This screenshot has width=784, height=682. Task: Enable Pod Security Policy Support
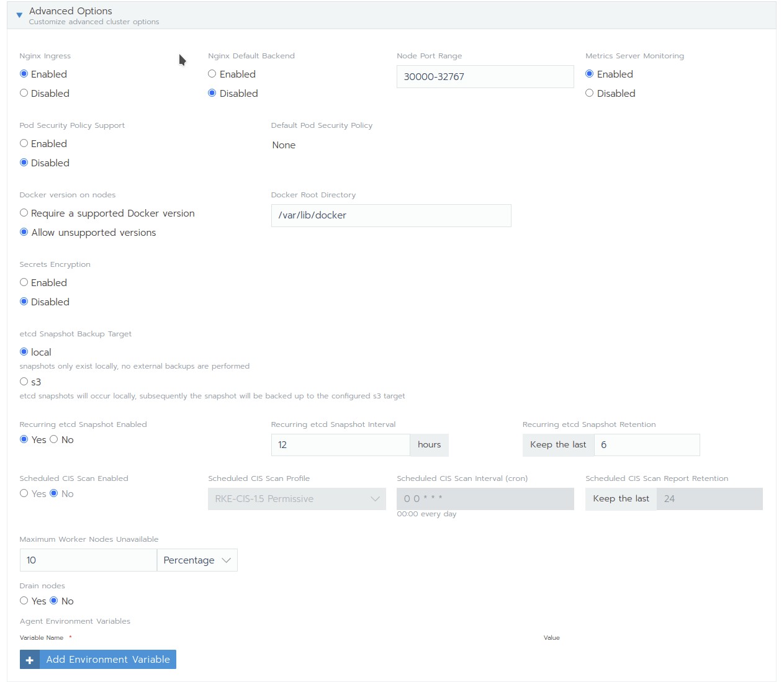pyautogui.click(x=24, y=143)
